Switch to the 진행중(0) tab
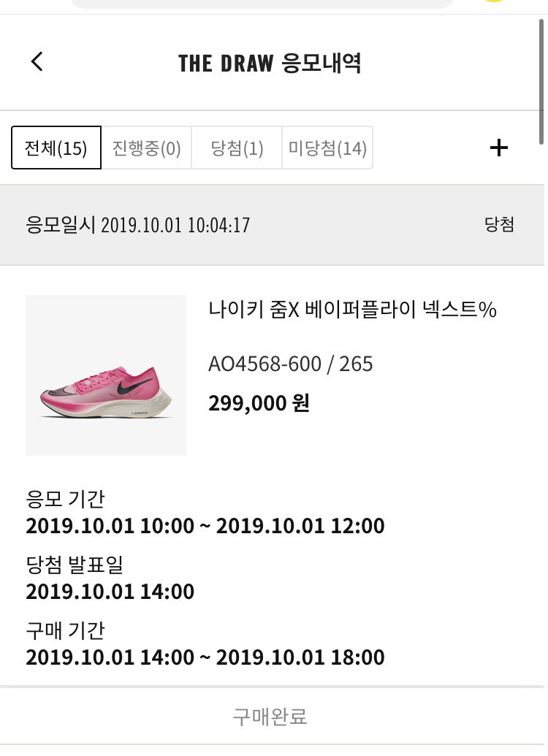Image resolution: width=548 pixels, height=756 pixels. (146, 148)
